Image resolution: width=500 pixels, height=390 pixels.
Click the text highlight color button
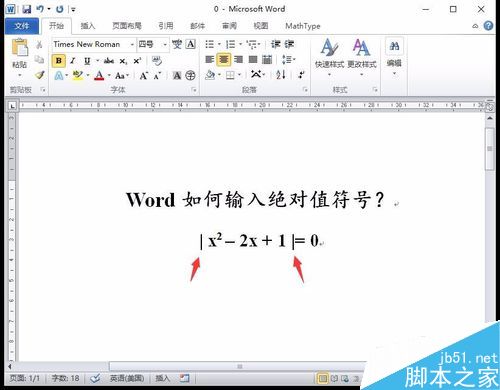(78, 75)
